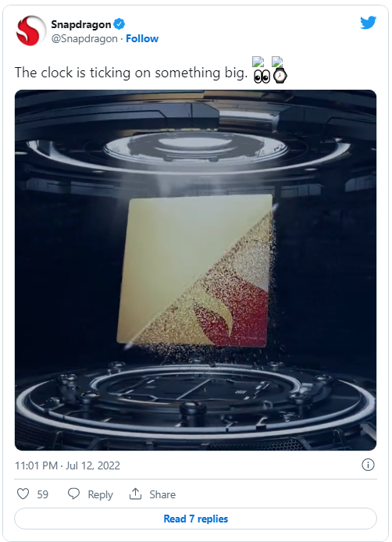
Task: Follow the Snapdragon account
Action: [142, 38]
